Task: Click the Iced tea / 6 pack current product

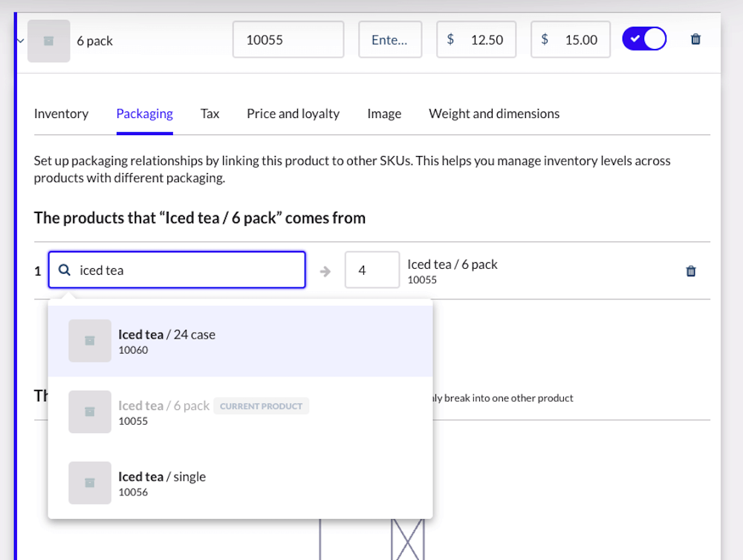Action: point(240,412)
